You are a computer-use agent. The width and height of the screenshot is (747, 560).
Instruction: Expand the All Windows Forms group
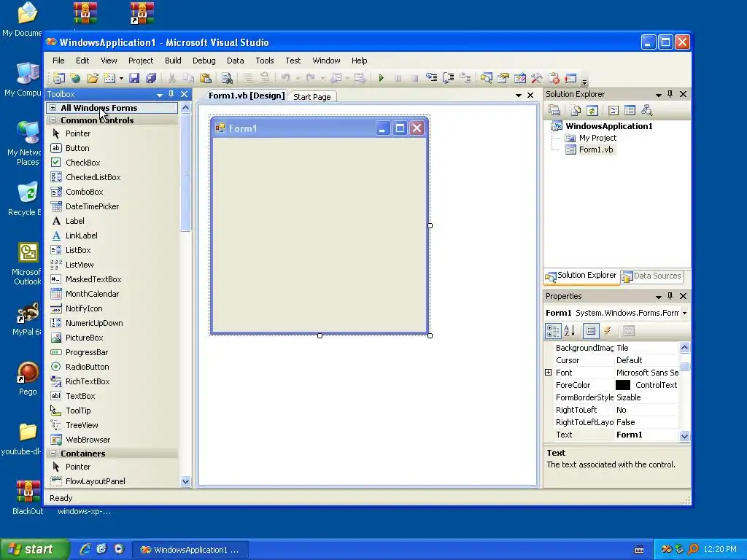[53, 108]
